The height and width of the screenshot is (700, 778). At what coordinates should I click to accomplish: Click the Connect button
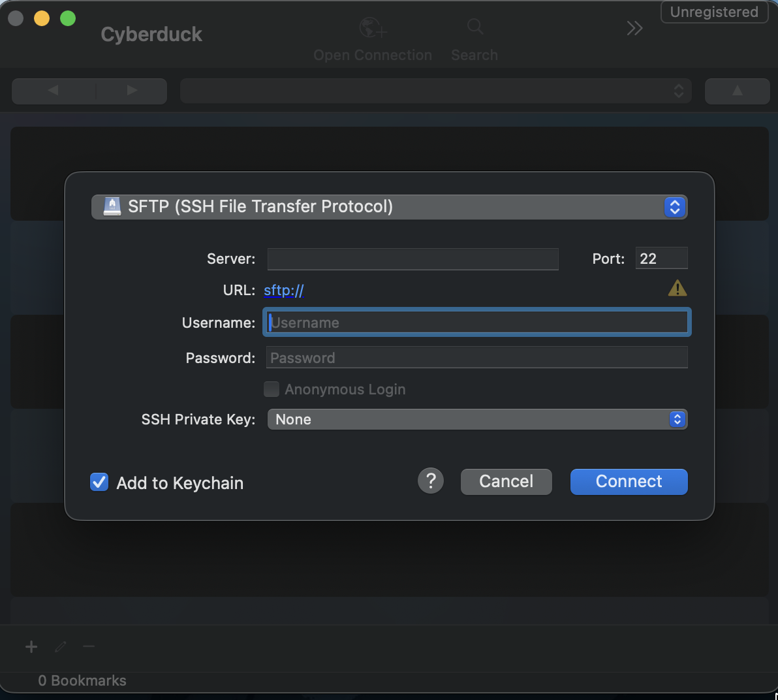[629, 481]
